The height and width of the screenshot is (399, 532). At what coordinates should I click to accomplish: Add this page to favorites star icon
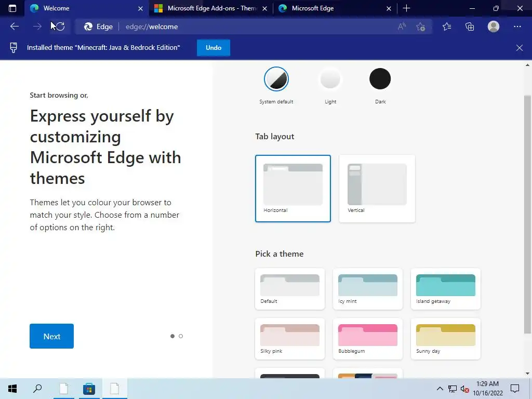421,26
